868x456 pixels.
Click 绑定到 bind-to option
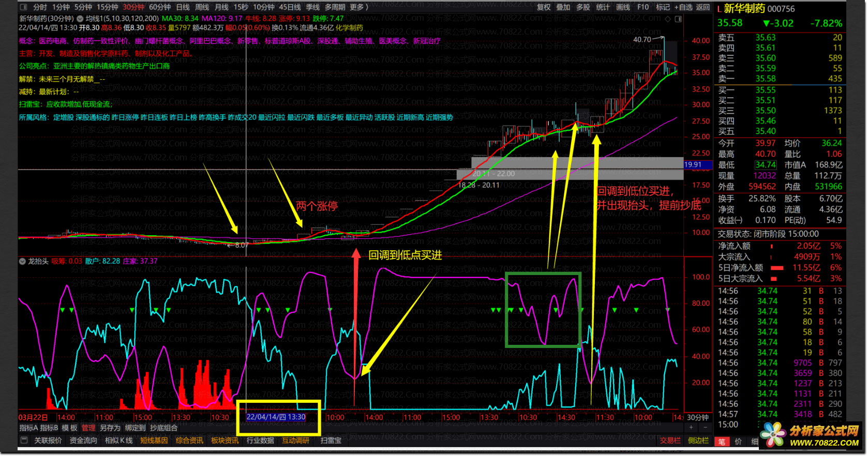click(x=135, y=428)
